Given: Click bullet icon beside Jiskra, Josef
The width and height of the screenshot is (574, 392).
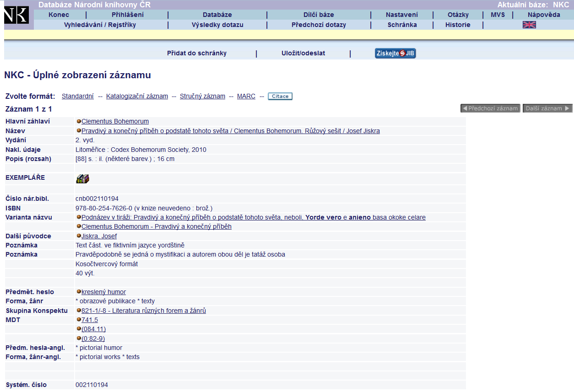Looking at the screenshot, I should tap(79, 236).
